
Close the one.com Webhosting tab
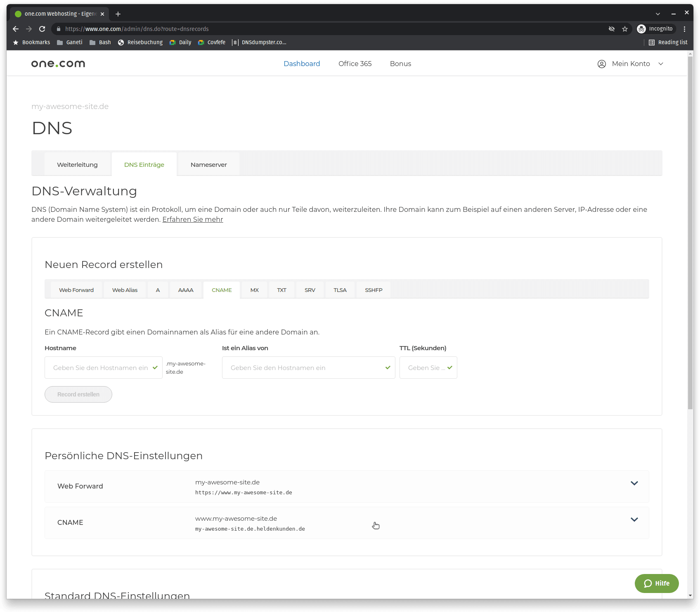pos(102,14)
